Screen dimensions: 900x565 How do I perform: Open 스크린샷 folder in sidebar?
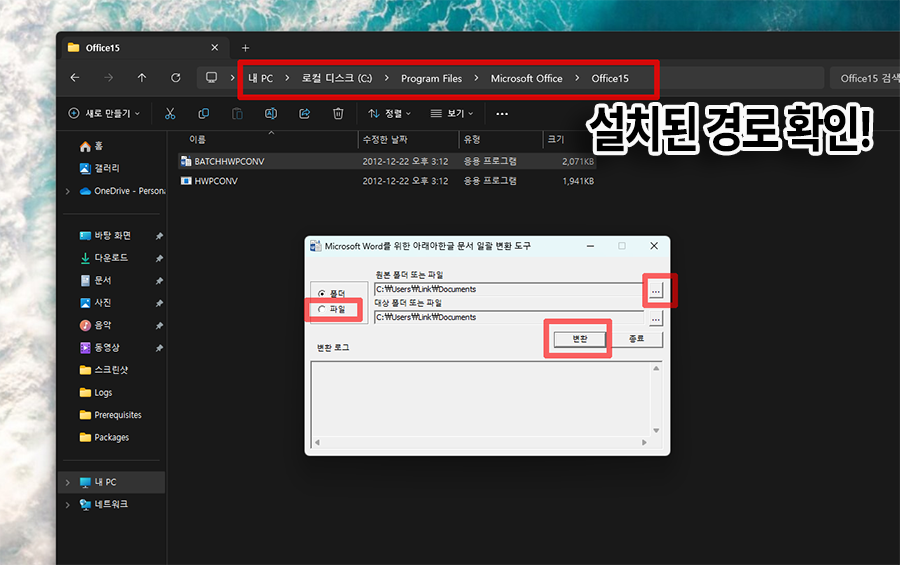pyautogui.click(x=104, y=370)
